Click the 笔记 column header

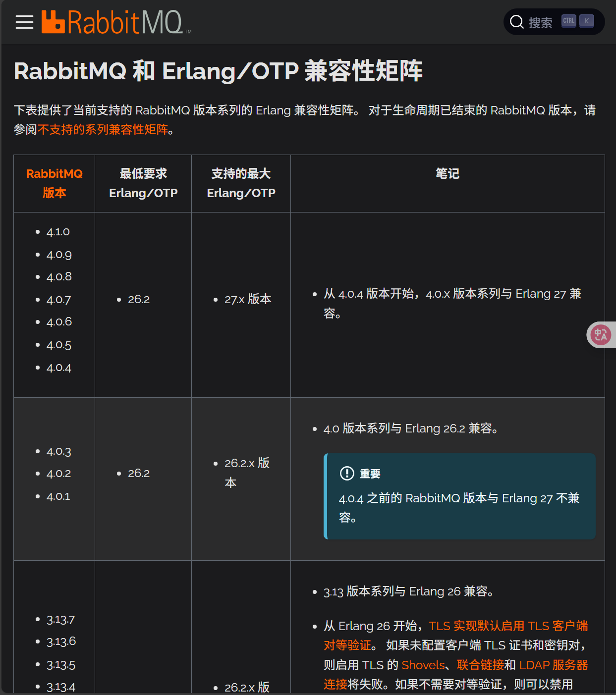click(x=447, y=174)
